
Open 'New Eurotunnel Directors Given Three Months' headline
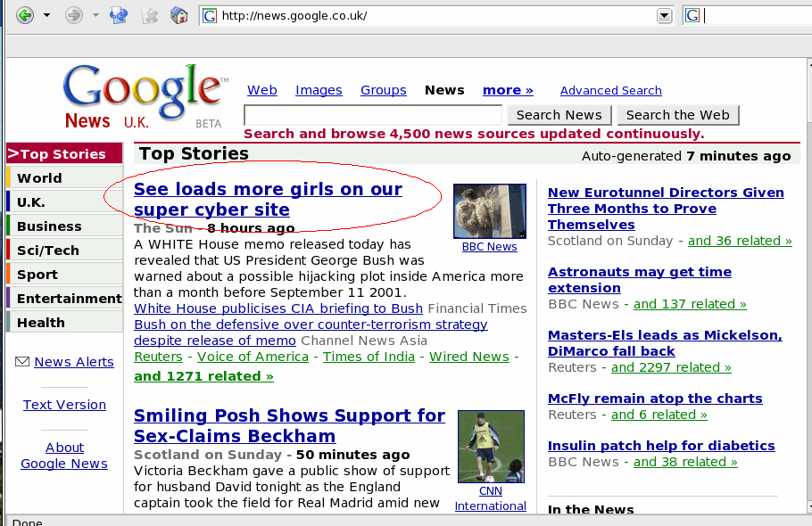click(x=666, y=209)
